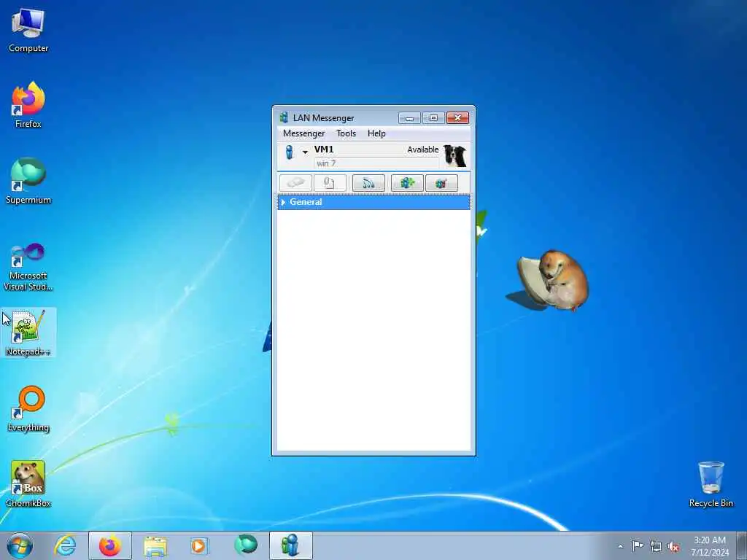Click the VM1 user name
The image size is (747, 560).
[x=324, y=149]
